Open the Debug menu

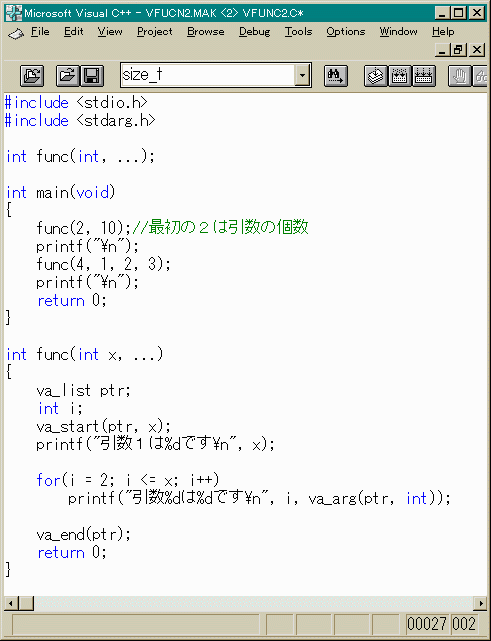[254, 31]
